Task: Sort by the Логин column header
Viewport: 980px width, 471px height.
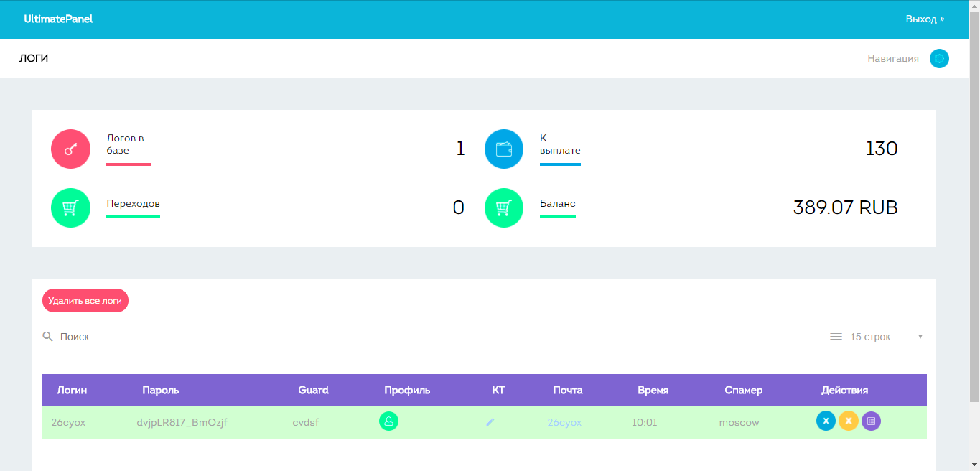Action: [72, 390]
